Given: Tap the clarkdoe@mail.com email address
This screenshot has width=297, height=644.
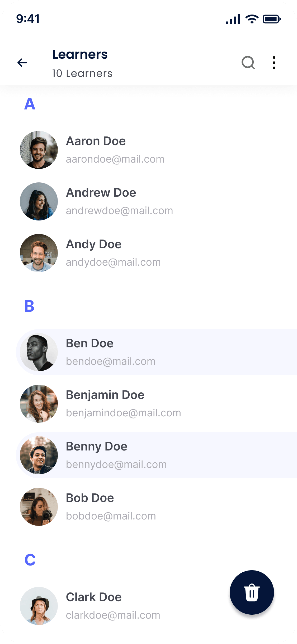Looking at the screenshot, I should tap(113, 615).
